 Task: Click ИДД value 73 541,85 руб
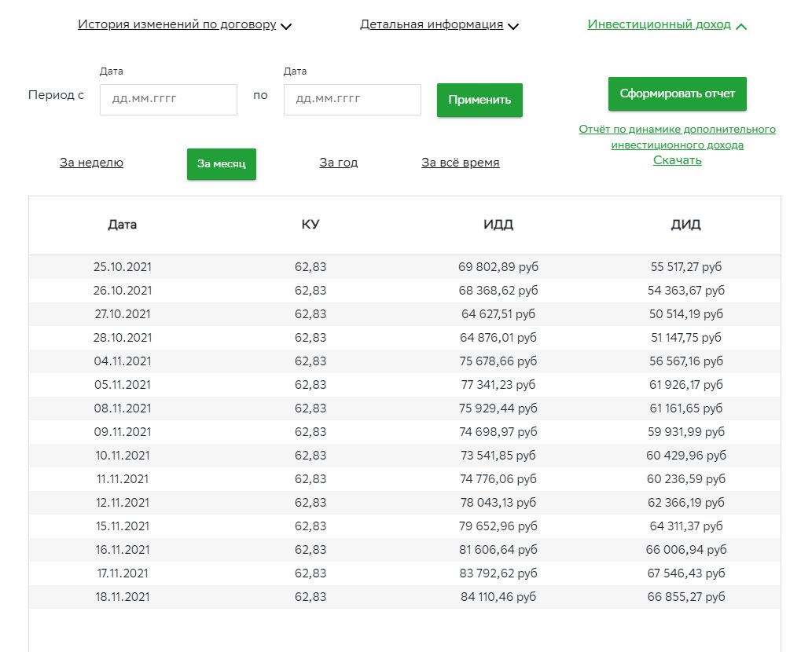498,456
